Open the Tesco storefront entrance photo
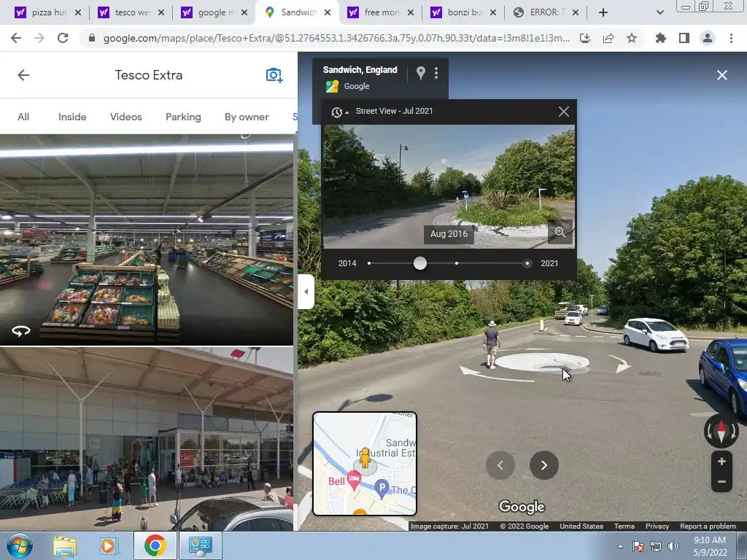 [147, 438]
